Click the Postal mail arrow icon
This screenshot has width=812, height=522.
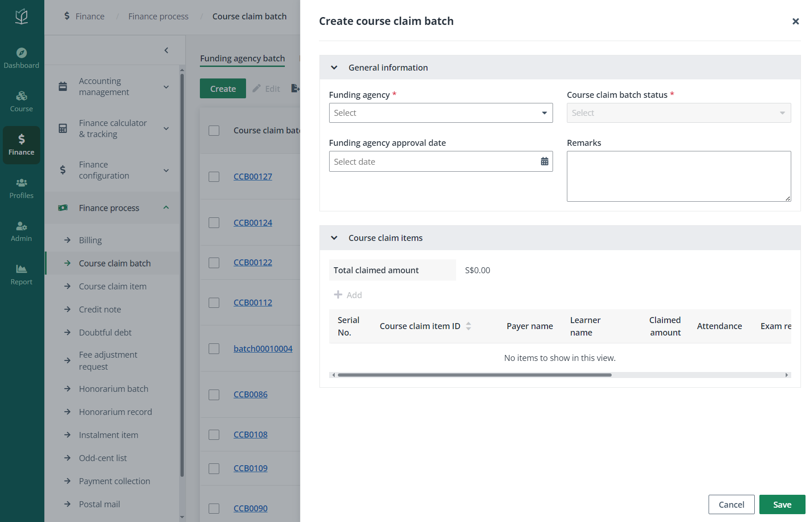coord(67,504)
